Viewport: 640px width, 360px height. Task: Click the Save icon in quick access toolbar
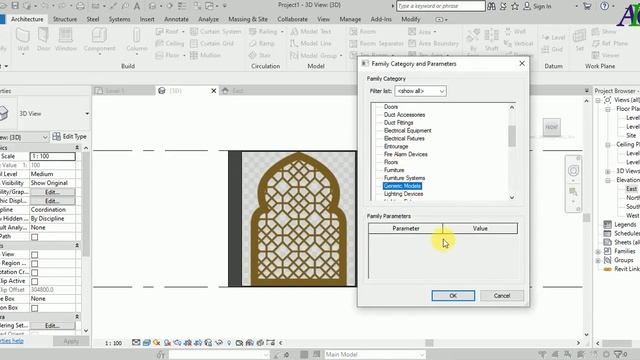point(15,6)
